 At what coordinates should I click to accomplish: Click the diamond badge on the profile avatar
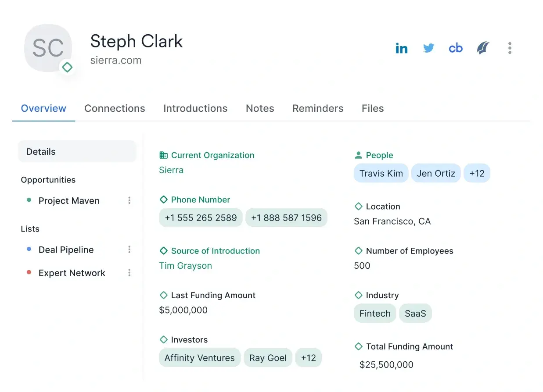67,68
